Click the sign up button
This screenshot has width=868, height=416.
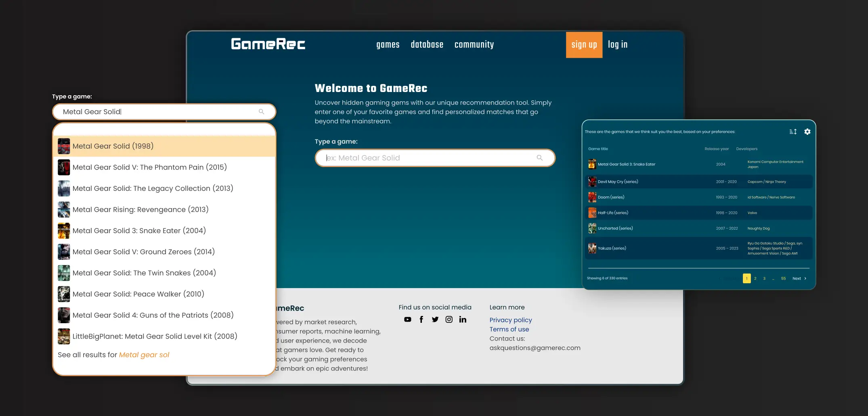click(584, 45)
